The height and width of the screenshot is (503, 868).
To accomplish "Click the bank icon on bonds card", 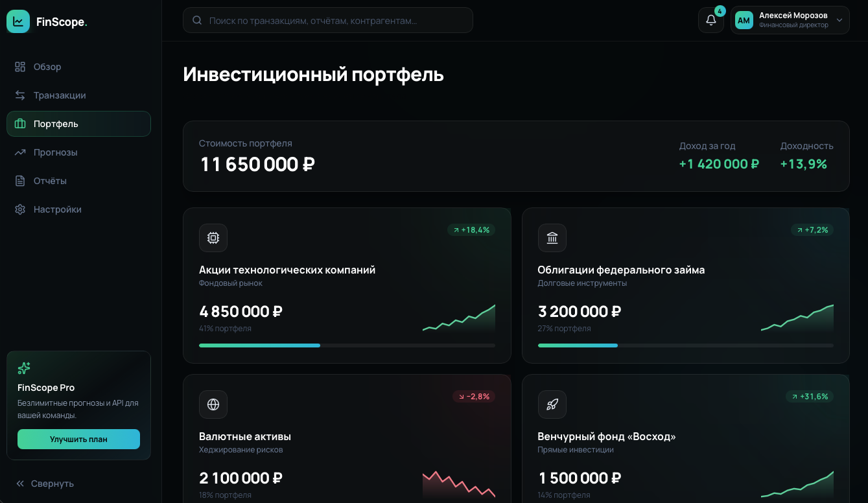I will coord(552,238).
